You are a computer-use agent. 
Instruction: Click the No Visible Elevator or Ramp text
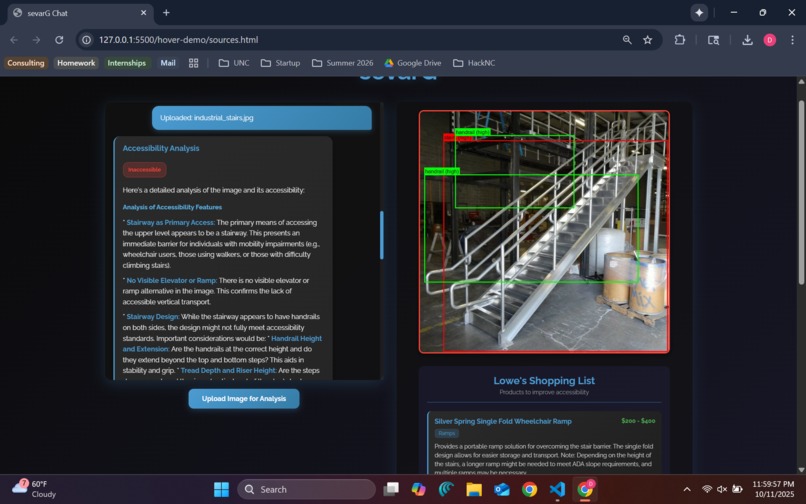(x=172, y=280)
